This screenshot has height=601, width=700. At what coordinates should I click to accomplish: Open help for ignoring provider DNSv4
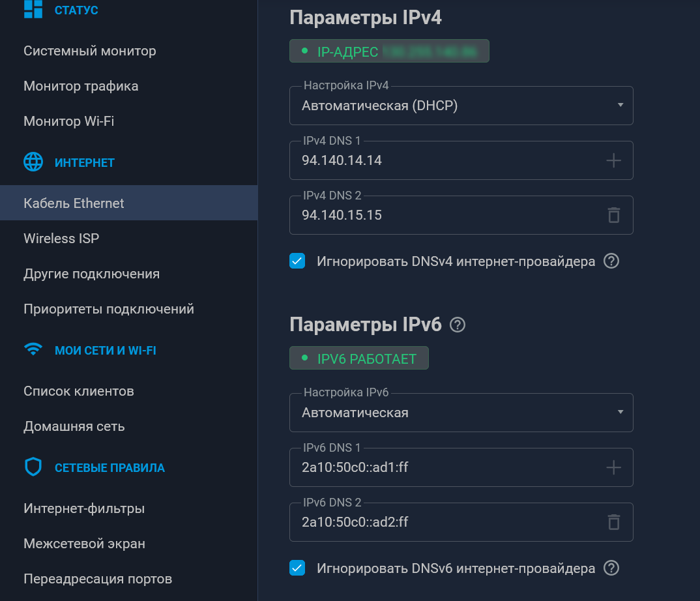coord(611,261)
